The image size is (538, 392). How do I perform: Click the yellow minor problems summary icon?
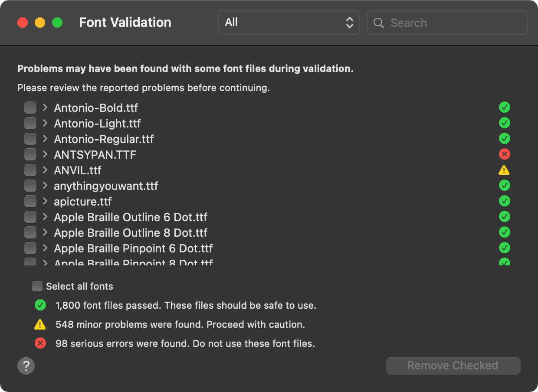click(x=40, y=324)
